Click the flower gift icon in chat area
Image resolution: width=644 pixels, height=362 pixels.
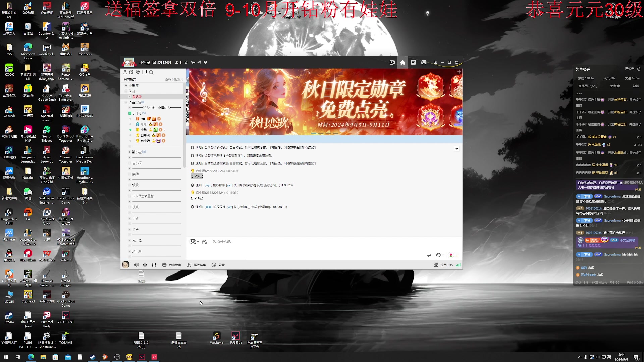click(x=451, y=255)
